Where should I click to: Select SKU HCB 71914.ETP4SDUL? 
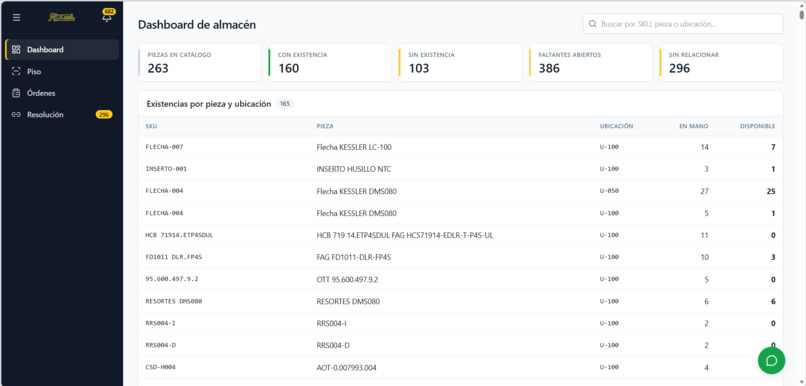click(179, 235)
